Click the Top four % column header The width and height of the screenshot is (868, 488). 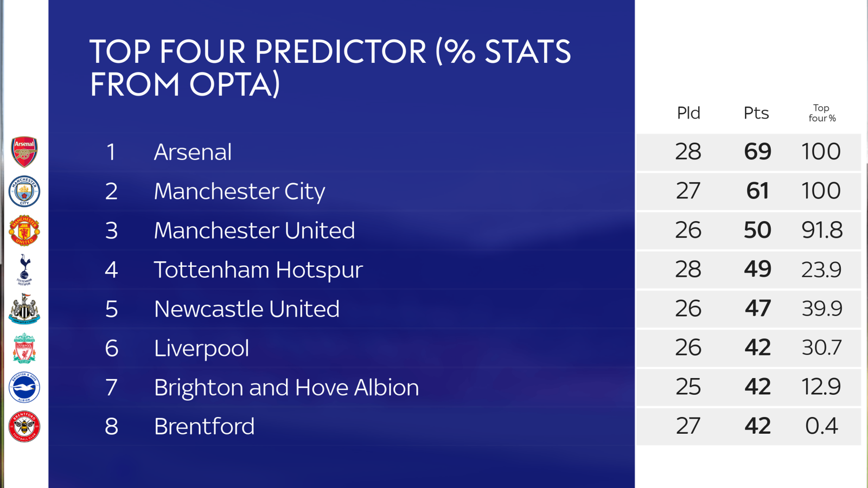822,113
